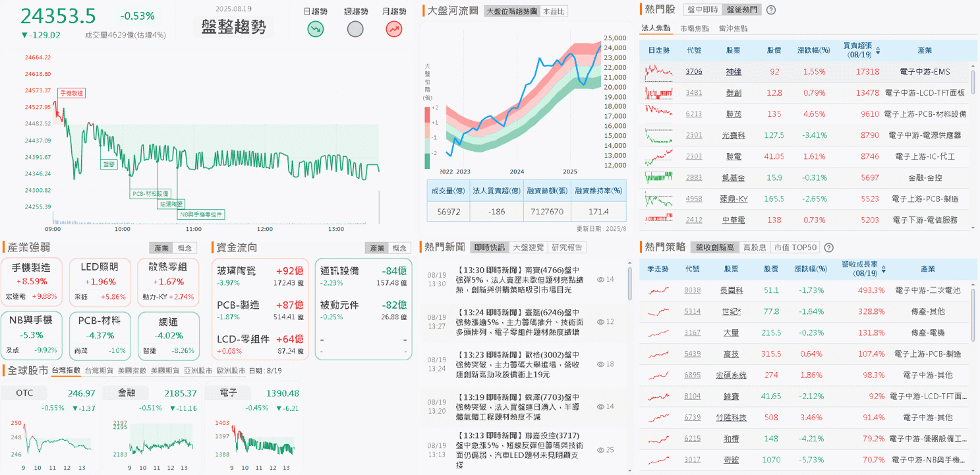Open 台灣期貨 under 全球股市
This screenshot has height=475, width=980.
(x=99, y=371)
